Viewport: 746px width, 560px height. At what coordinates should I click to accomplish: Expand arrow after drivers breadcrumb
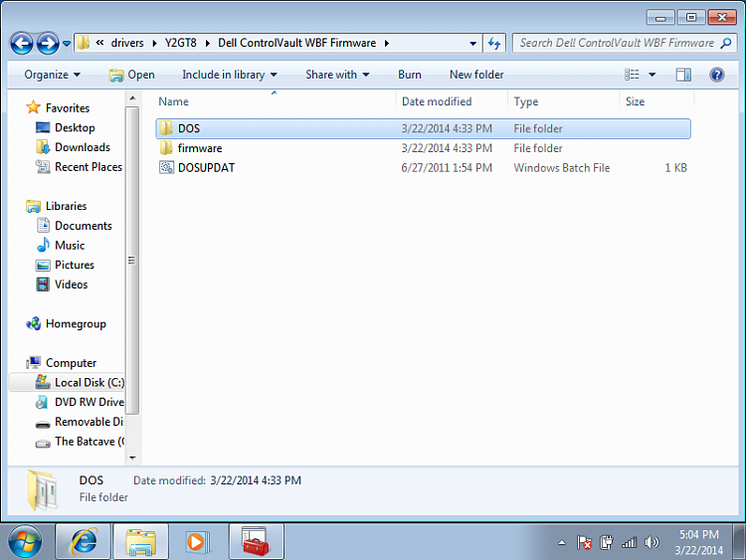coord(154,44)
